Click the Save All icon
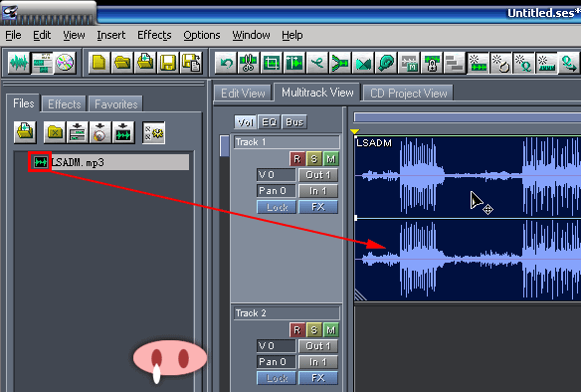The image size is (581, 392). 191,63
